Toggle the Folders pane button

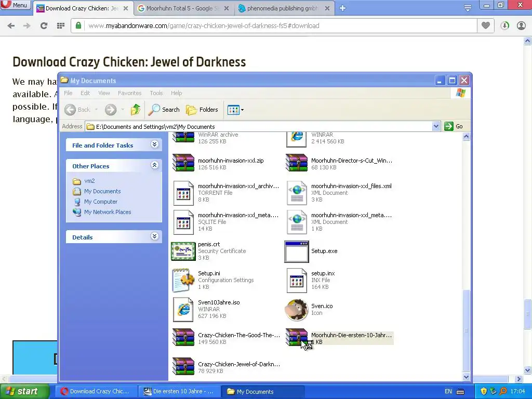202,110
